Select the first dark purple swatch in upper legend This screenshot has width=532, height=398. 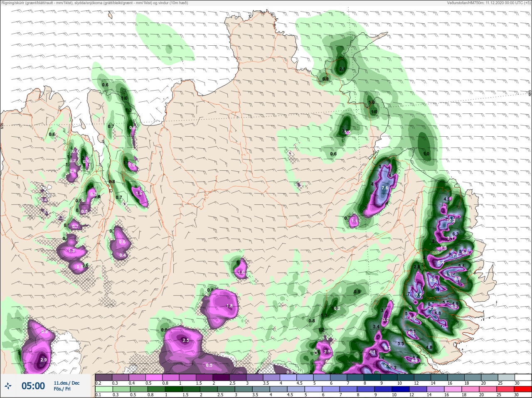[x=103, y=377]
